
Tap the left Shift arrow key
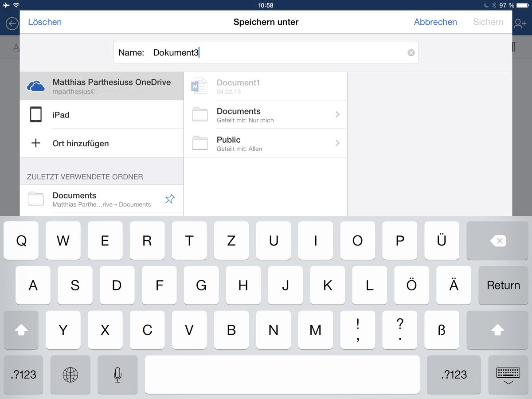pyautogui.click(x=21, y=330)
